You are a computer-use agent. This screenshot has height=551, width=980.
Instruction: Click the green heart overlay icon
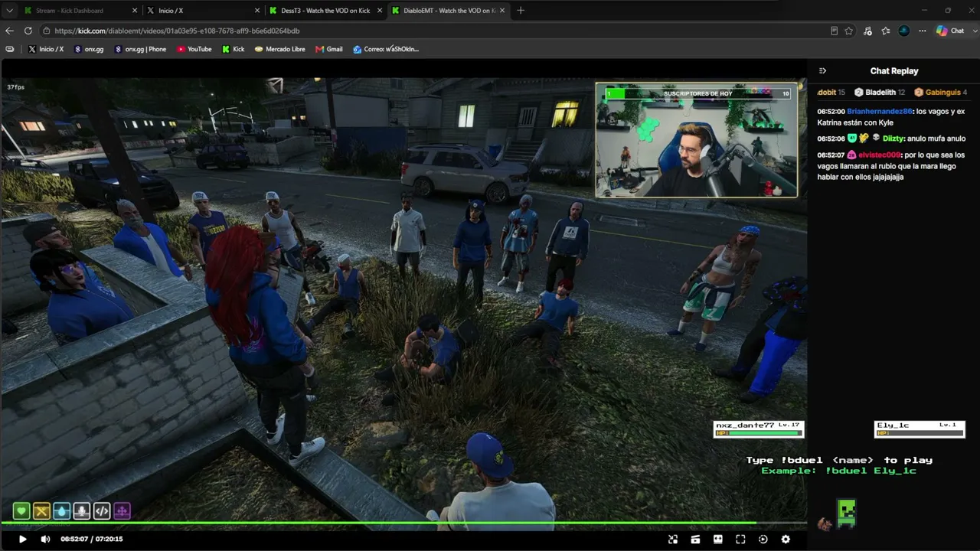click(x=21, y=511)
